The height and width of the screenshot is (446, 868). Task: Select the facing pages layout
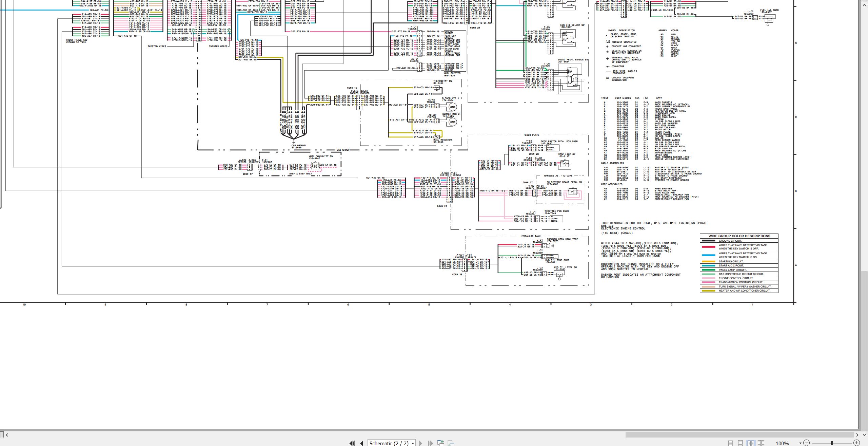tap(751, 443)
